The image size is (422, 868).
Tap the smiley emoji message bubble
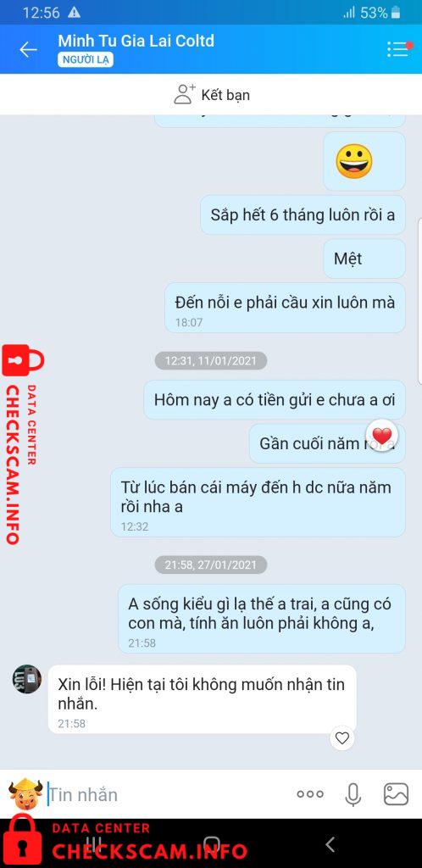click(364, 161)
